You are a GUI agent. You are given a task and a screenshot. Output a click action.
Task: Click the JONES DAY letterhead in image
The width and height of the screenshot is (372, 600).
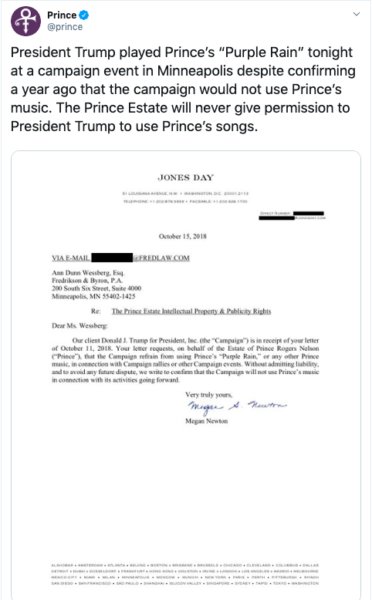[186, 178]
